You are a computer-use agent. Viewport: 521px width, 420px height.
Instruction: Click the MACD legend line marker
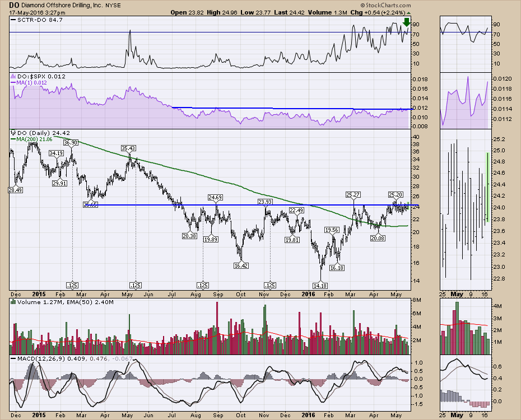pyautogui.click(x=13, y=358)
